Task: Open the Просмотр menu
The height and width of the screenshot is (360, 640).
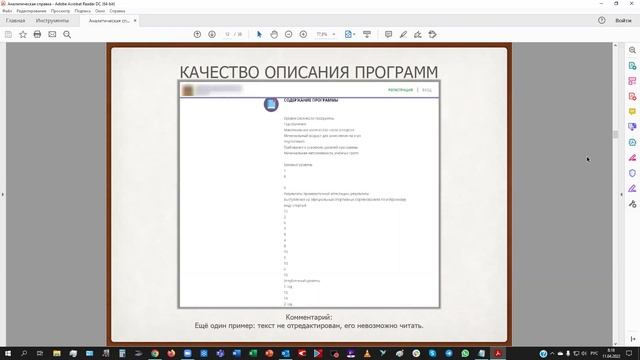Action: point(60,11)
